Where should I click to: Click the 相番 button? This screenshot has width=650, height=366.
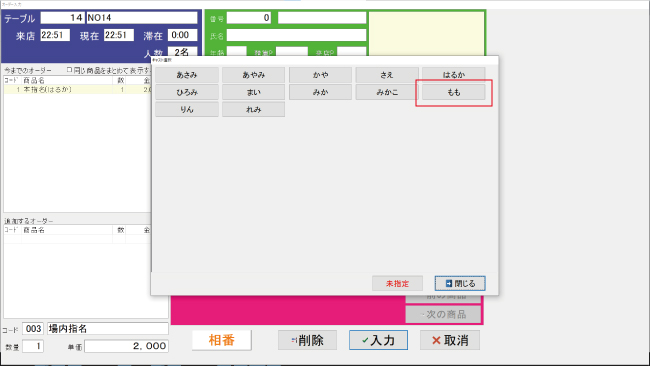221,340
